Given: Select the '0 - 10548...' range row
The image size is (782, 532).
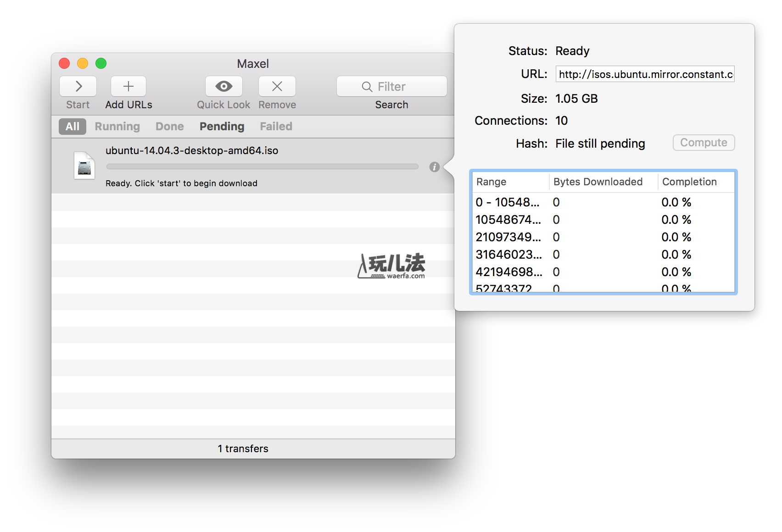Looking at the screenshot, I should tap(603, 202).
